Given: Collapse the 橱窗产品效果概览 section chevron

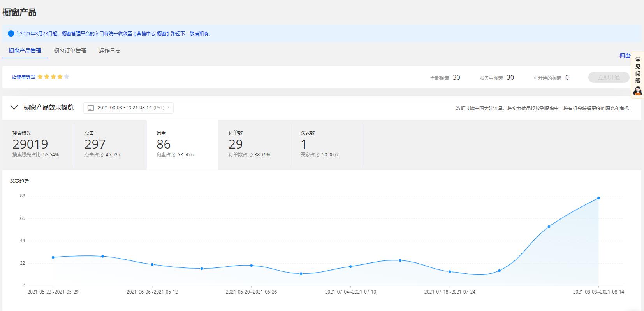Looking at the screenshot, I should [14, 108].
